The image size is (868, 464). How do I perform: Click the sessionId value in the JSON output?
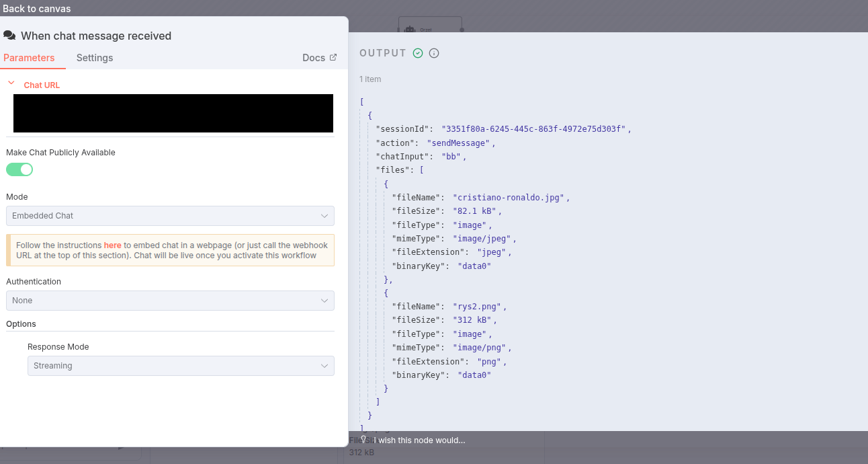[534, 129]
